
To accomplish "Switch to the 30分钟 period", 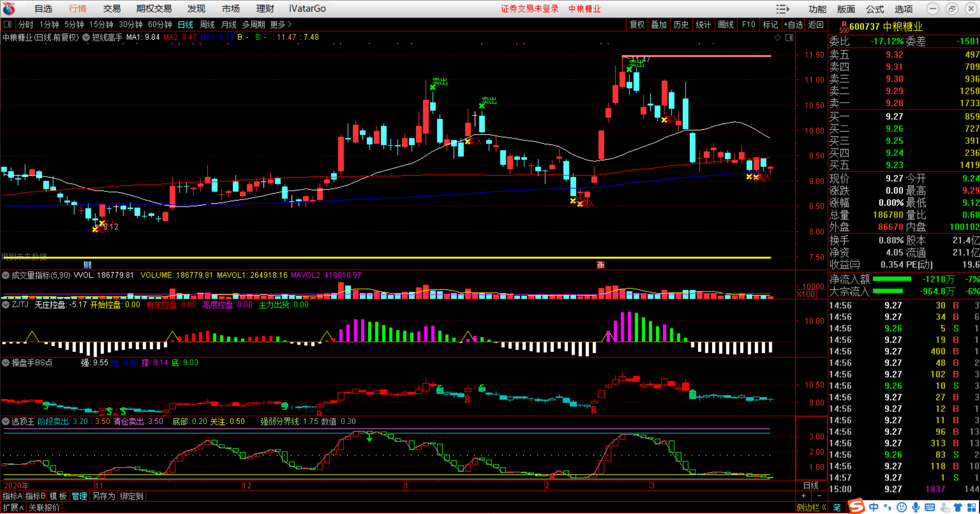I will point(131,25).
